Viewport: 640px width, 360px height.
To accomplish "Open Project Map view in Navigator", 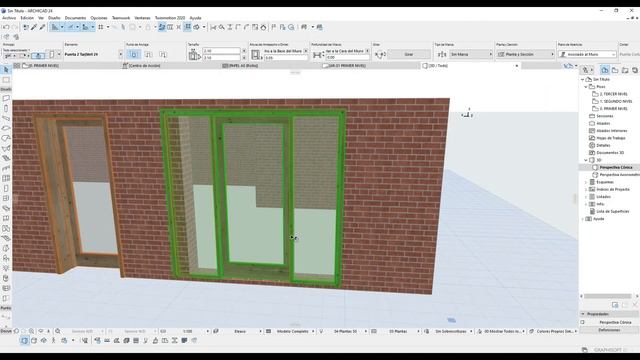I will (605, 70).
